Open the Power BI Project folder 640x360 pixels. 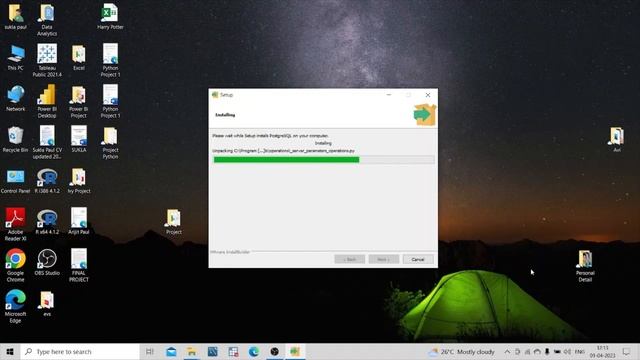pos(79,101)
